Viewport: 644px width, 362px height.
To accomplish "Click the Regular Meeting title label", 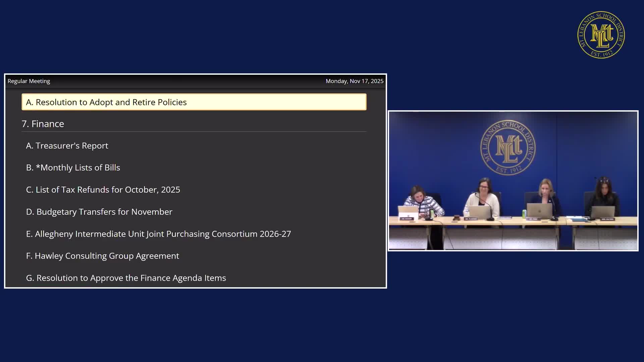I will click(x=29, y=81).
